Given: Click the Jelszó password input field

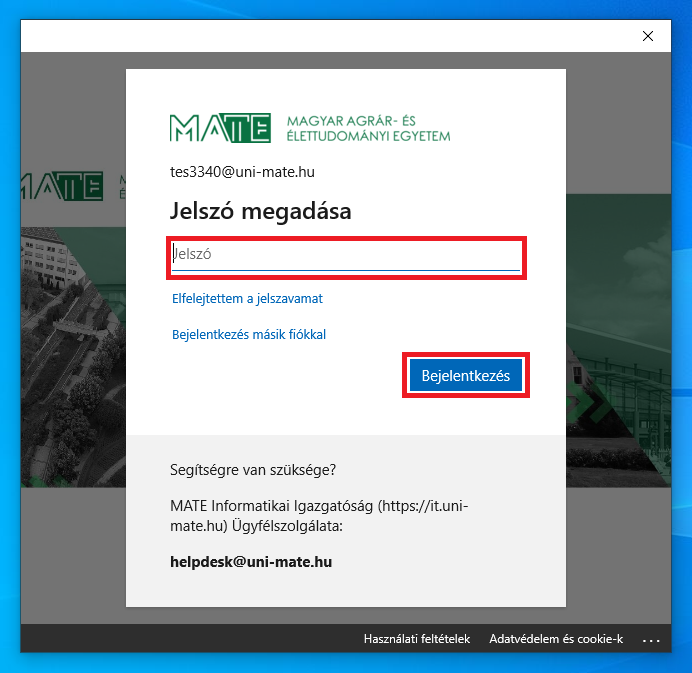Looking at the screenshot, I should pos(346,255).
